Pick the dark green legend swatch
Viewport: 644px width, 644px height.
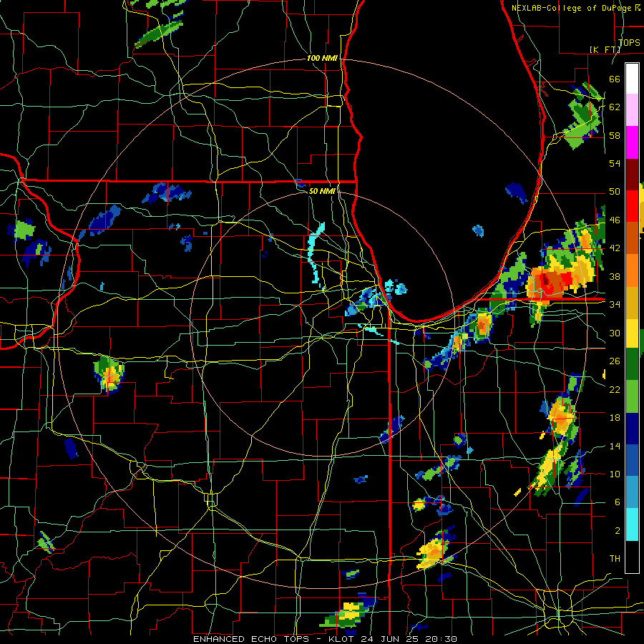click(x=632, y=364)
